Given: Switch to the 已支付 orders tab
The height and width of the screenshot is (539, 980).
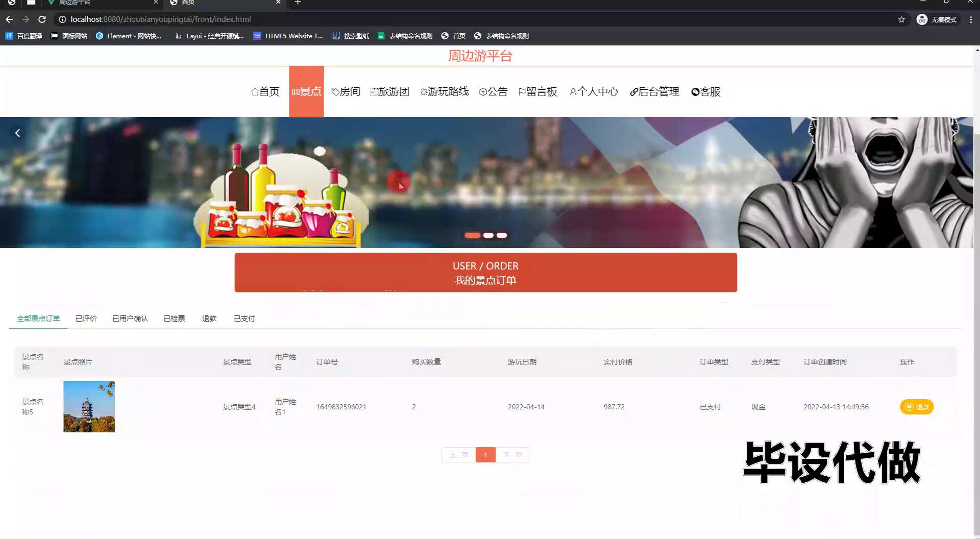Looking at the screenshot, I should point(244,318).
